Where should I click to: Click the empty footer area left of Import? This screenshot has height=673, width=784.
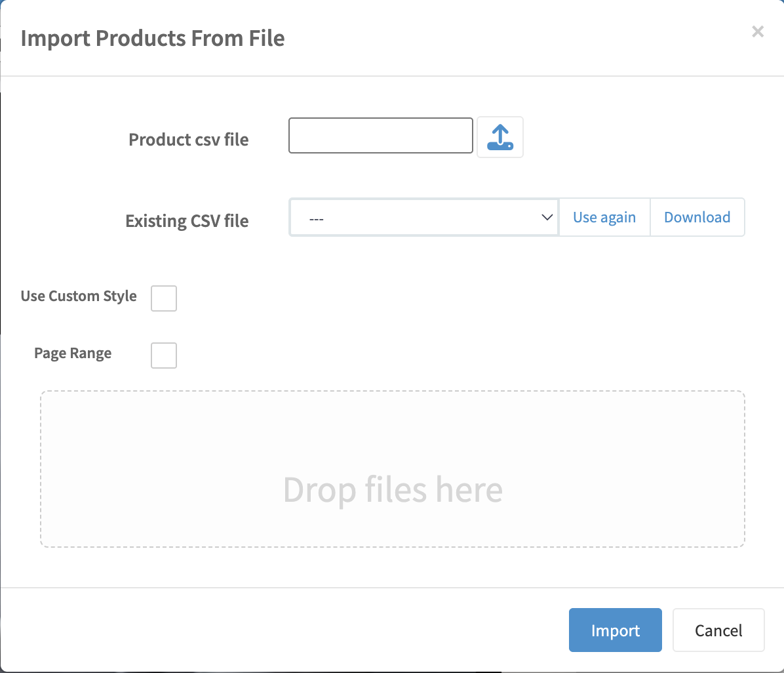pos(282,630)
